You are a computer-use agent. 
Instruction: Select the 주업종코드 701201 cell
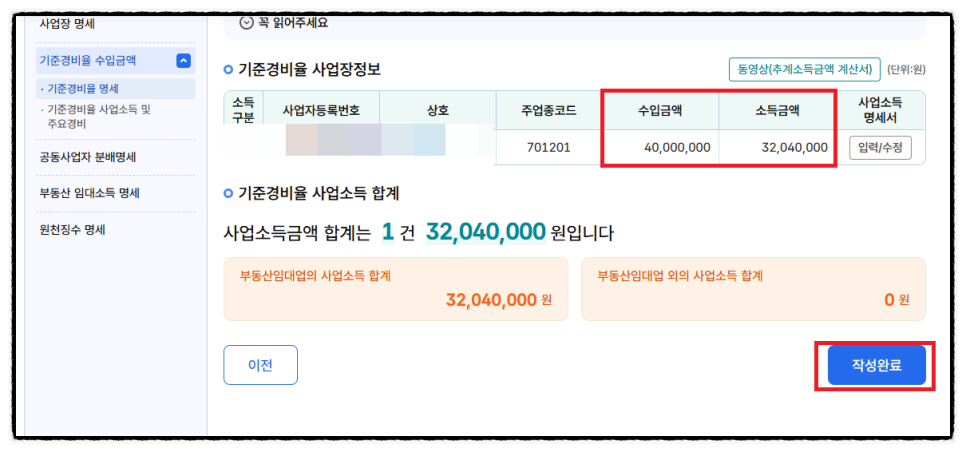coord(548,148)
